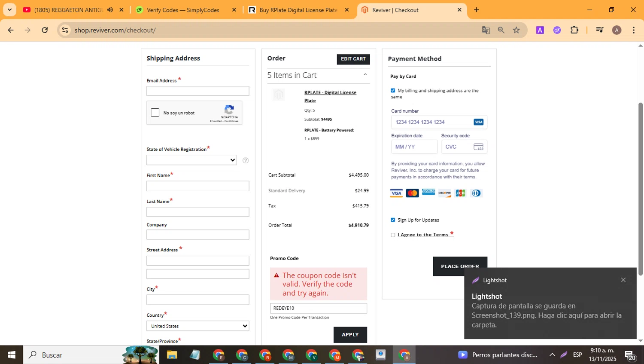Click the Visa payment logo

396,193
